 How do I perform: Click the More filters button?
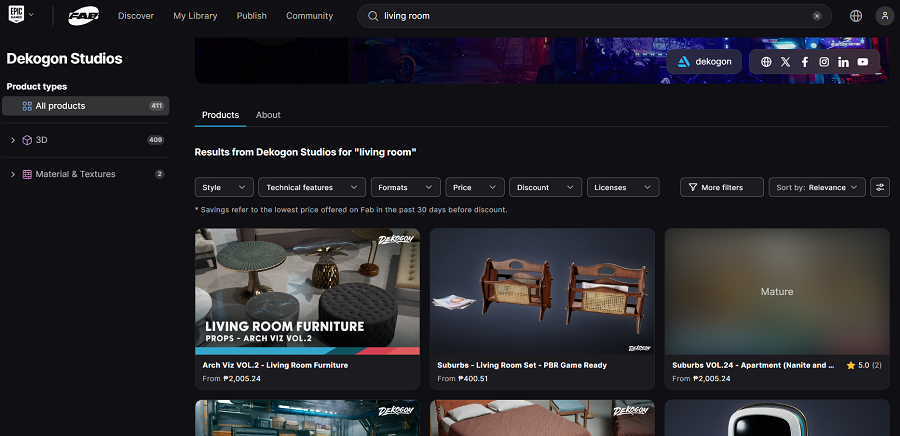722,188
